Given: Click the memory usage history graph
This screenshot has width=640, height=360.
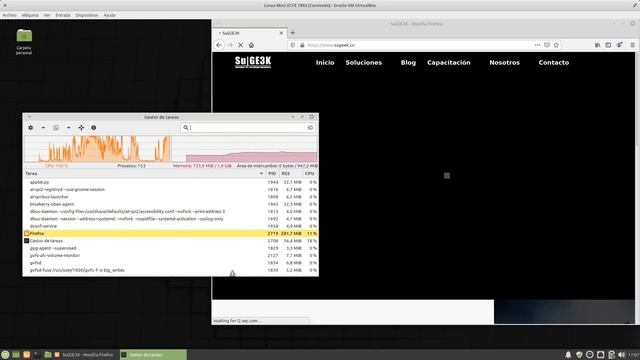Looking at the screenshot, I should (x=244, y=149).
